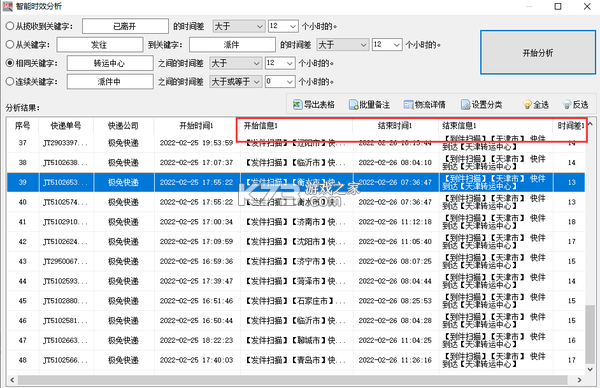Open 物流详情 logistics details
Screen dimensions: 600x388
(425, 104)
